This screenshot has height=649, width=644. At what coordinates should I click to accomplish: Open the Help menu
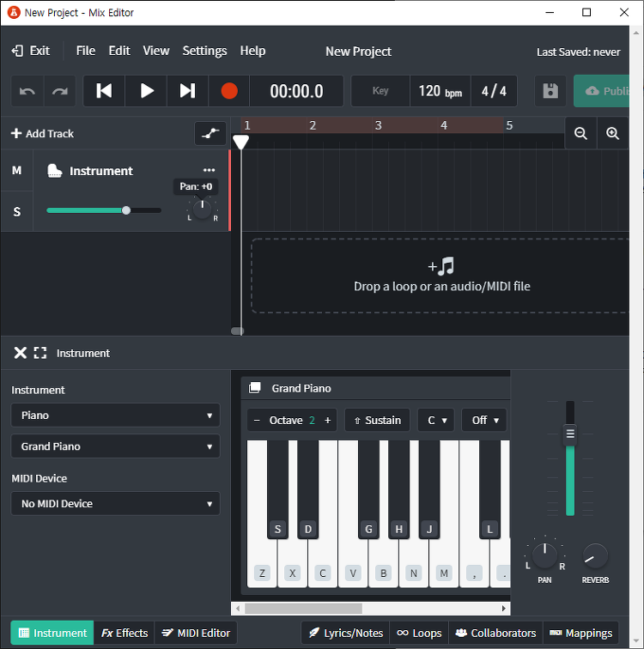coord(252,51)
